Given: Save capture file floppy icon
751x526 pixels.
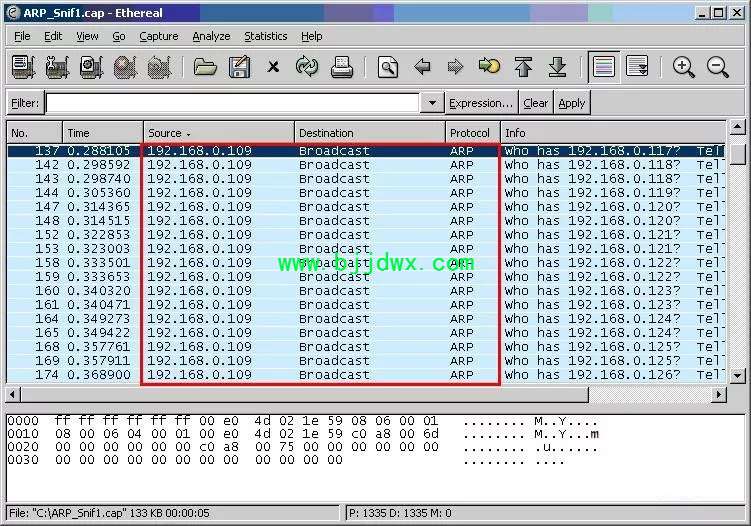Looking at the screenshot, I should pos(239,67).
